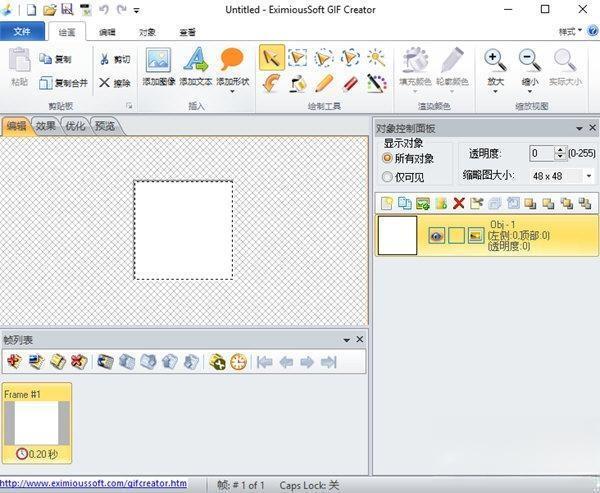This screenshot has width=600, height=493.
Task: Open the 缩略图大小 48 x 48 dropdown
Action: tap(589, 176)
